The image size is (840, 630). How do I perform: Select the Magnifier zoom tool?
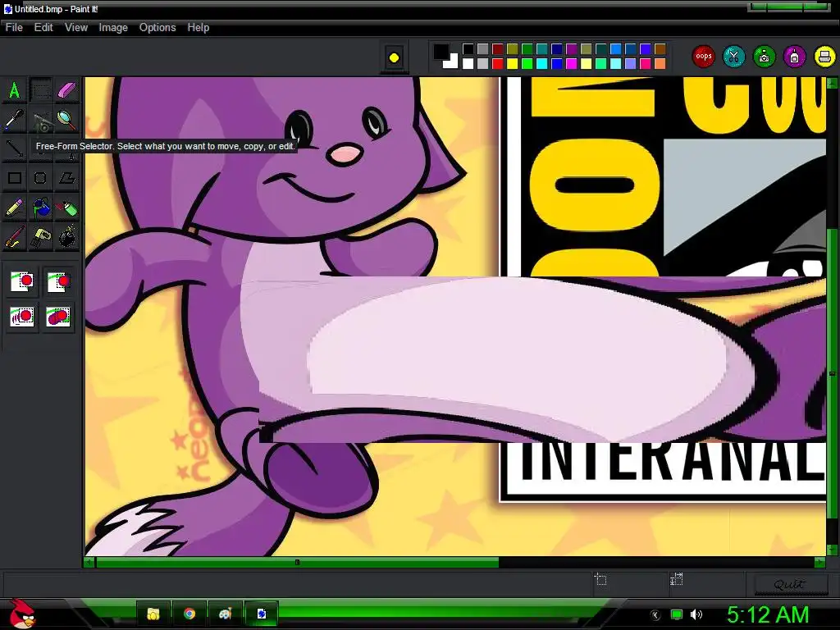(x=67, y=120)
